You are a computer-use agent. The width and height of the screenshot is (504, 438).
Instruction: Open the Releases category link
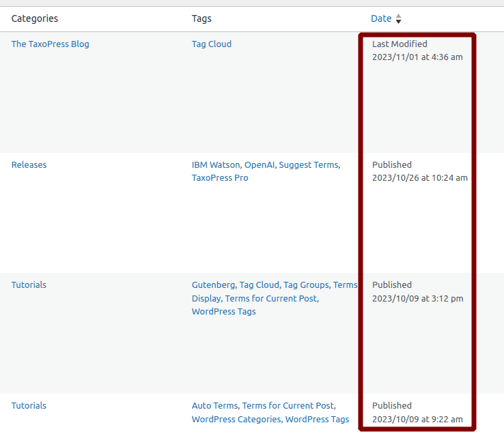[x=29, y=164]
